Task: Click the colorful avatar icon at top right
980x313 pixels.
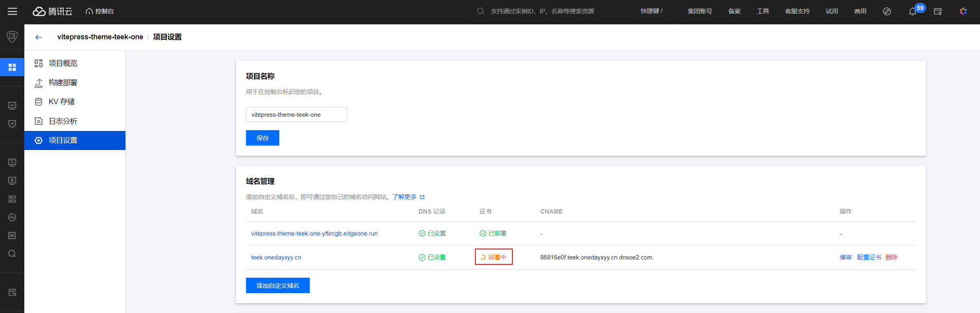Action: [x=963, y=11]
